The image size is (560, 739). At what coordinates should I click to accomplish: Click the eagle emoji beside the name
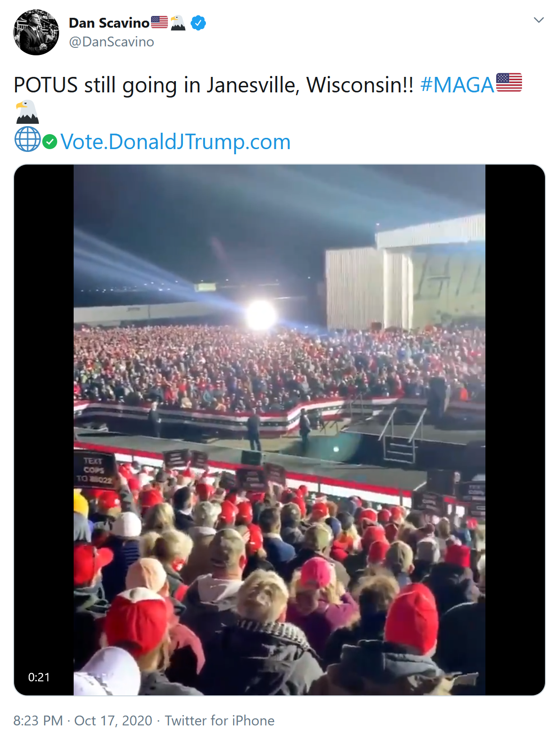[178, 23]
